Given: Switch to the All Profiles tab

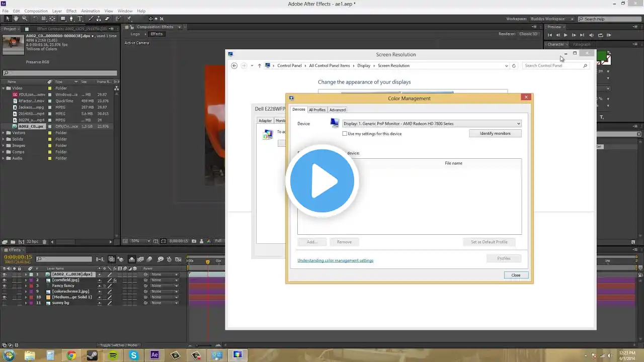Looking at the screenshot, I should [x=317, y=110].
